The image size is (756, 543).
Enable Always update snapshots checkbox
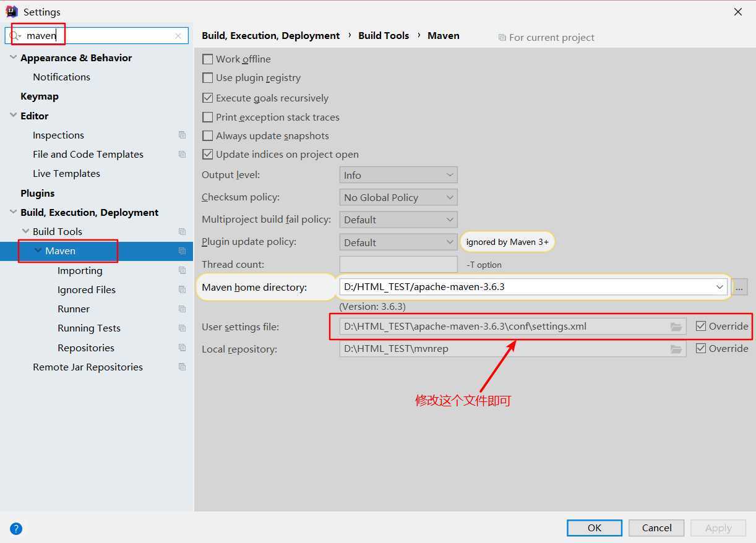click(x=208, y=135)
